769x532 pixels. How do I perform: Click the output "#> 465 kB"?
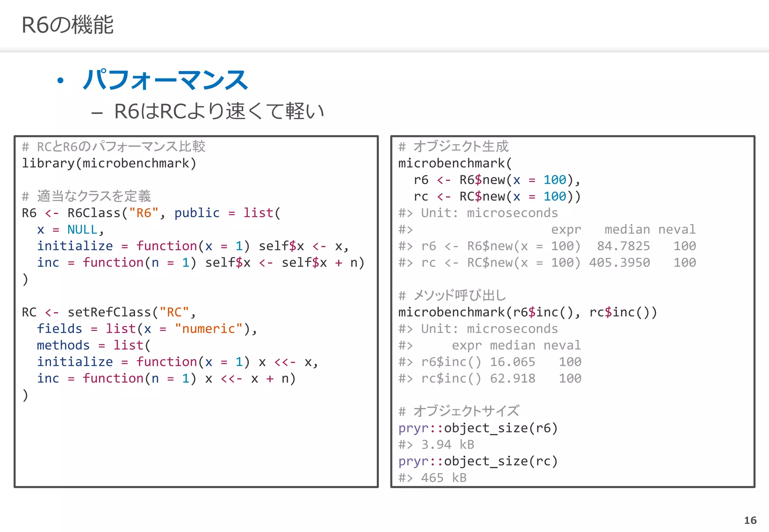click(433, 478)
